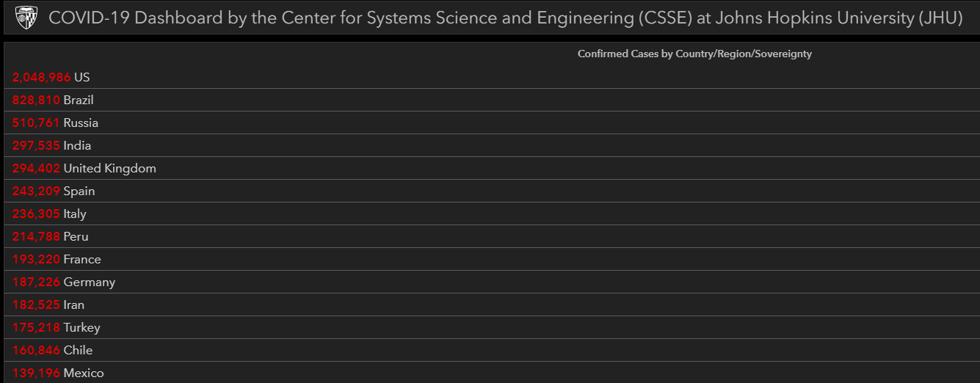Select the Peru list item
The height and width of the screenshot is (383, 980).
point(492,236)
